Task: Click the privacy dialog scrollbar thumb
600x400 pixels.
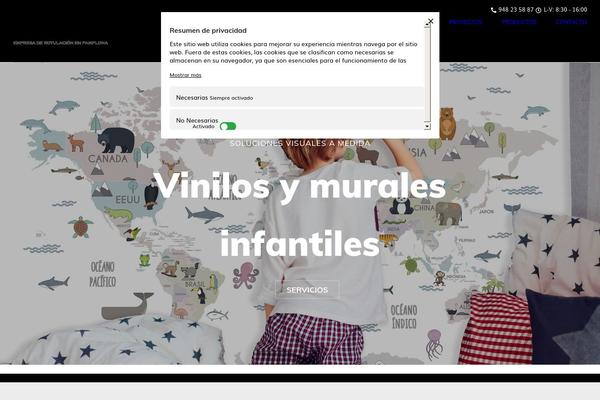Action: (x=427, y=73)
